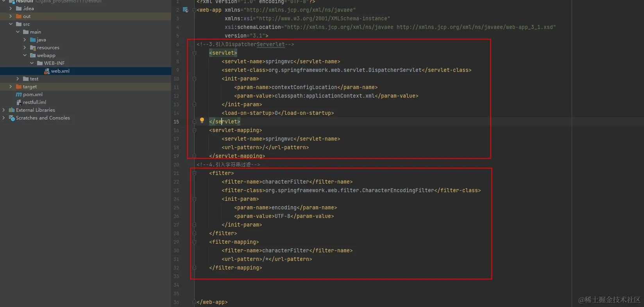644x307 pixels.
Task: Expand the target folder
Action: pos(11,87)
